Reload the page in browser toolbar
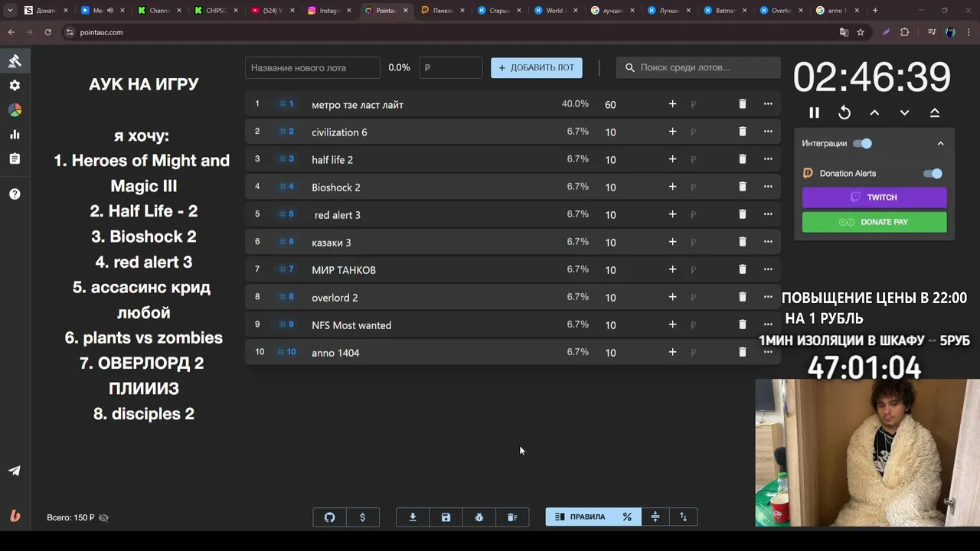980x551 pixels. [x=47, y=32]
